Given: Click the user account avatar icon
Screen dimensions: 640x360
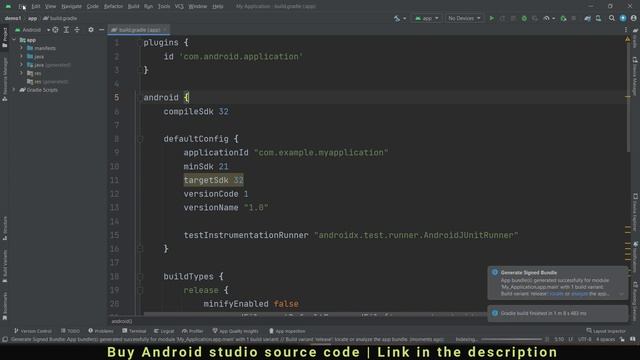Looking at the screenshot, I should (x=633, y=18).
